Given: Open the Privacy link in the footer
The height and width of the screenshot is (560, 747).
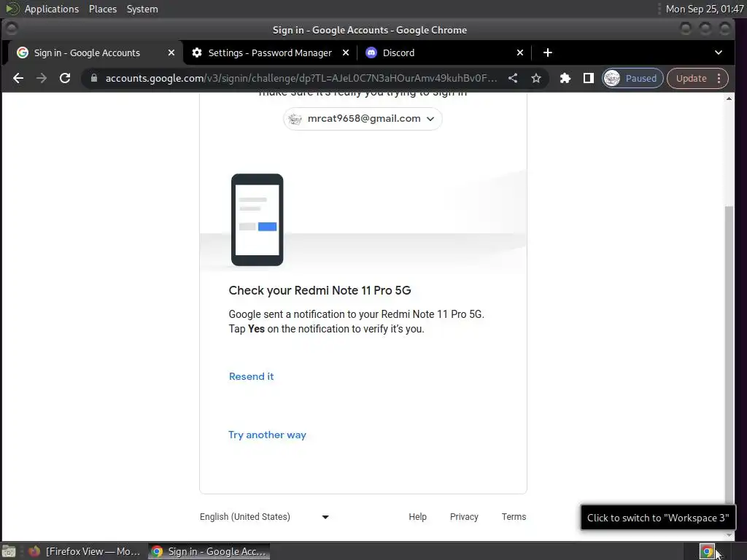Looking at the screenshot, I should [x=463, y=517].
